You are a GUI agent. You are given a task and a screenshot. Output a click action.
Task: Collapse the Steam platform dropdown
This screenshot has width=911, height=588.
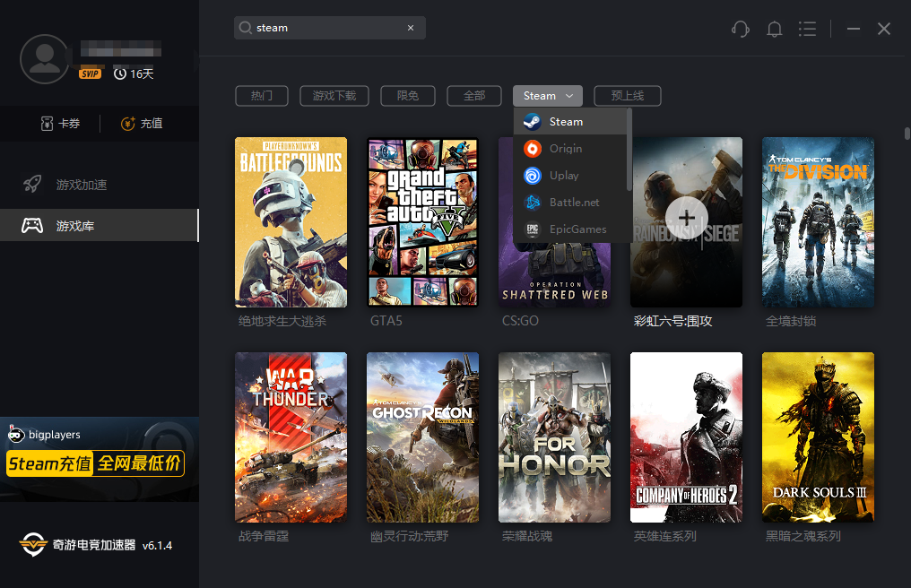click(x=547, y=96)
